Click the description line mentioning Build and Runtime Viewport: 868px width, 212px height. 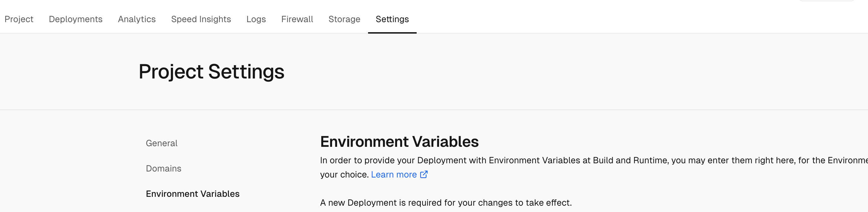click(594, 160)
